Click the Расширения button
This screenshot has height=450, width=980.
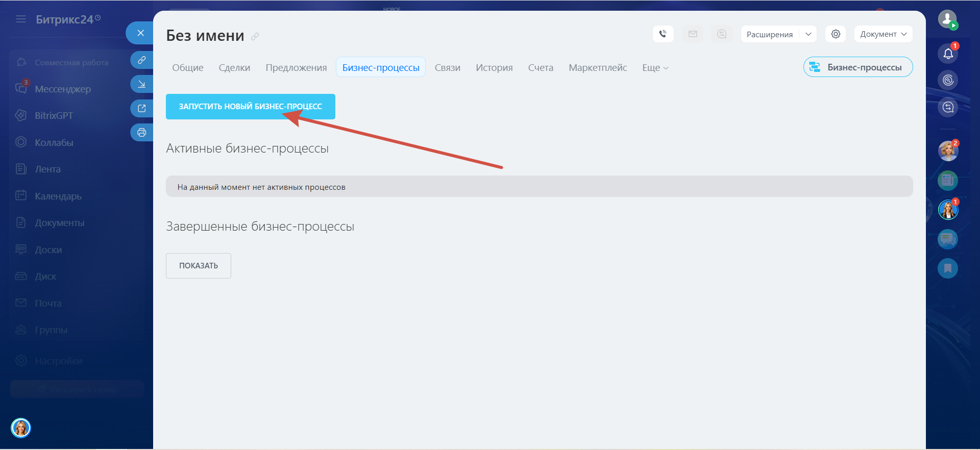[x=770, y=34]
